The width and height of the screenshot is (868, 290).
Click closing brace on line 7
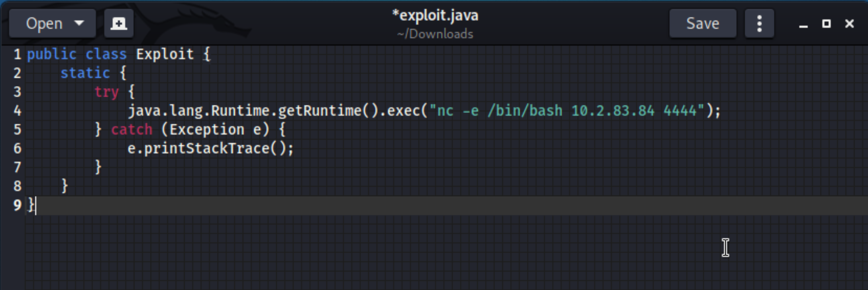click(x=98, y=167)
